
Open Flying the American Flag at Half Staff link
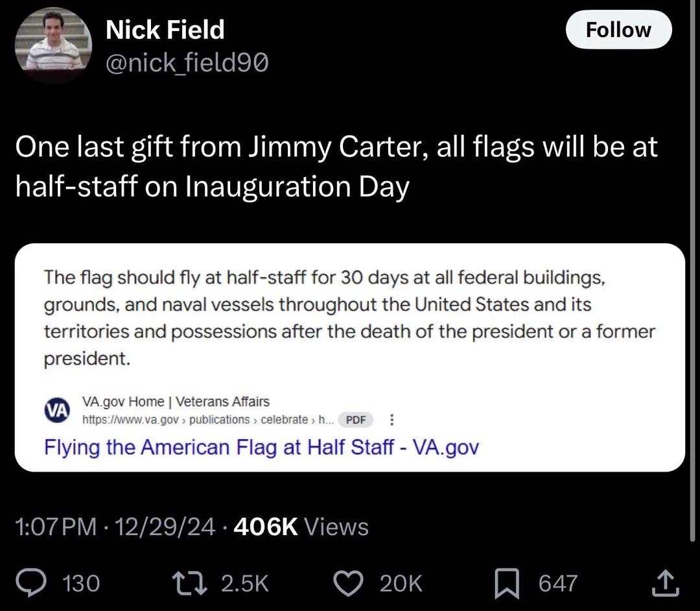(262, 447)
